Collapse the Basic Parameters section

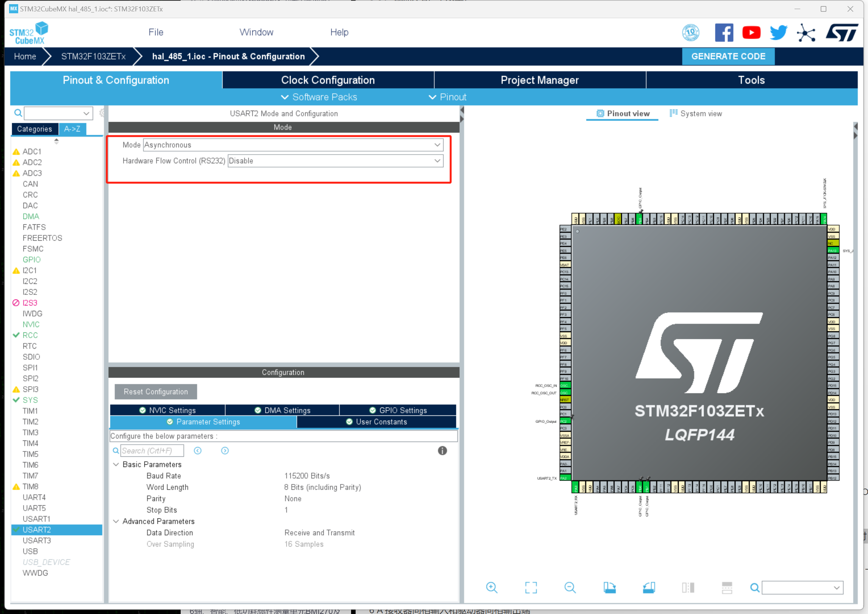coord(116,464)
